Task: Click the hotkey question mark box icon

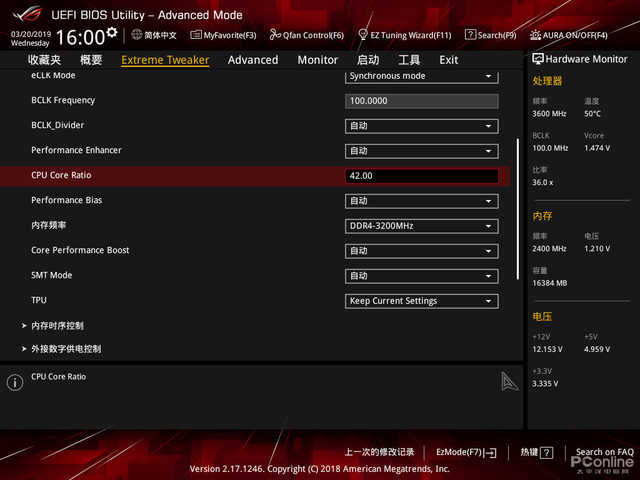Action: pos(547,453)
